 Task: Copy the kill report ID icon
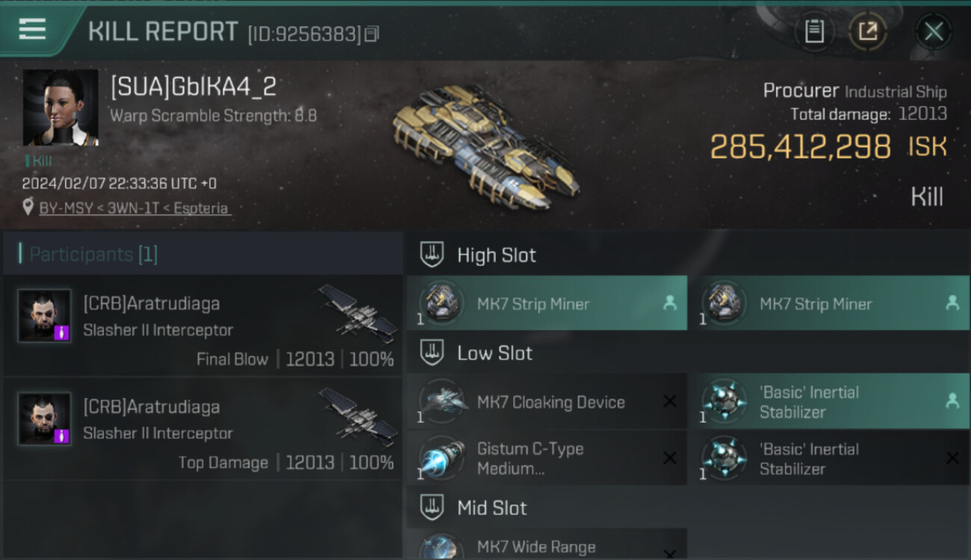pos(372,34)
